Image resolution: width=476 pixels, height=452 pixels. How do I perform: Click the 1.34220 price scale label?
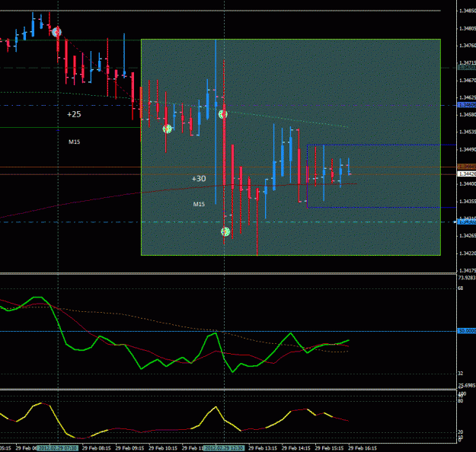pyautogui.click(x=467, y=253)
